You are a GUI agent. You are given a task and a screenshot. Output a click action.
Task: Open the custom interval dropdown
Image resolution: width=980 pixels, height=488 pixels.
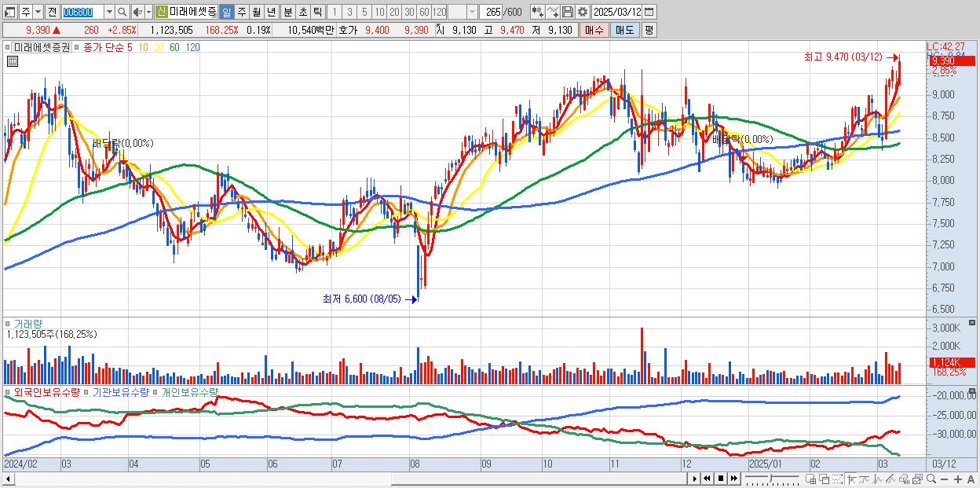(472, 12)
